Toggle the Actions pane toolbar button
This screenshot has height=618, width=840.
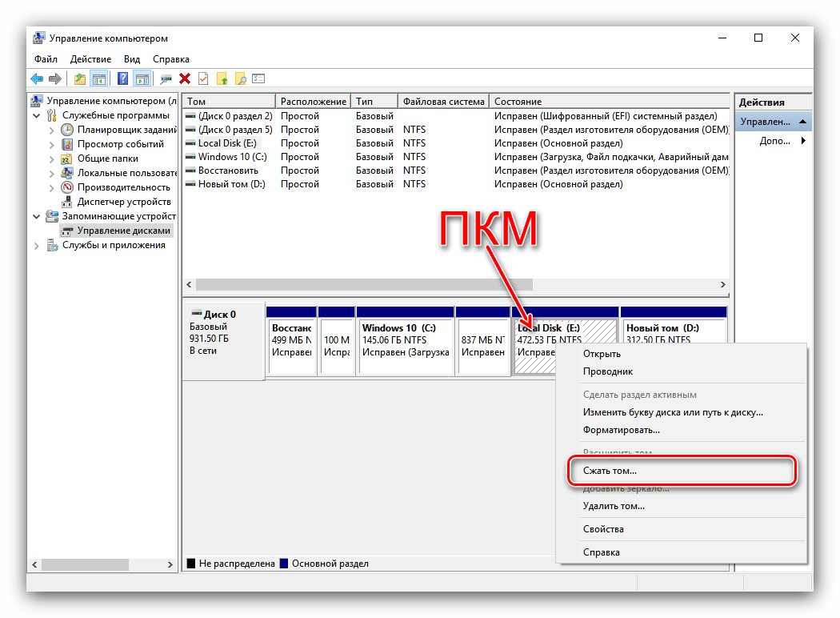(142, 78)
